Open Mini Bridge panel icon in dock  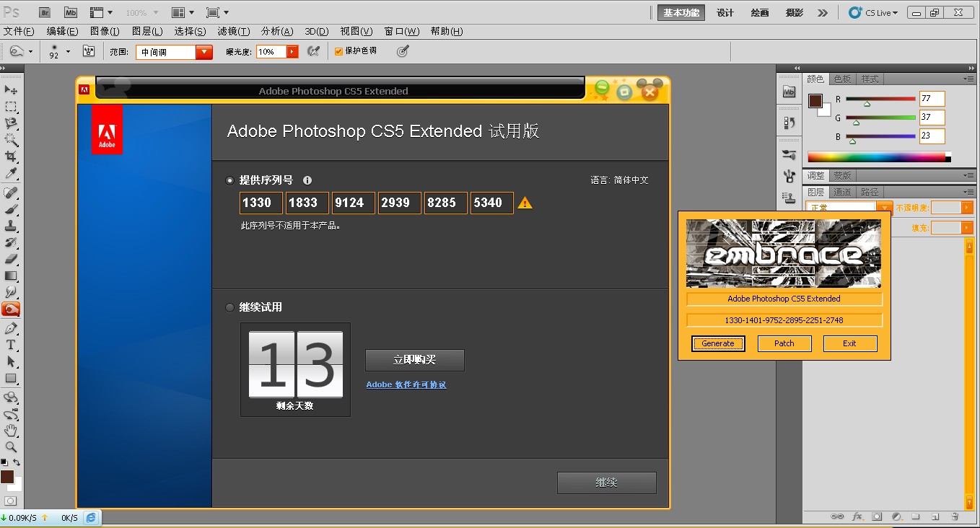[x=789, y=92]
